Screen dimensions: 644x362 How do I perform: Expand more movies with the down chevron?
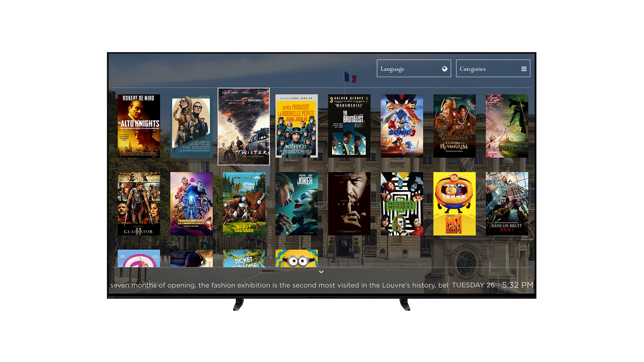click(x=321, y=272)
